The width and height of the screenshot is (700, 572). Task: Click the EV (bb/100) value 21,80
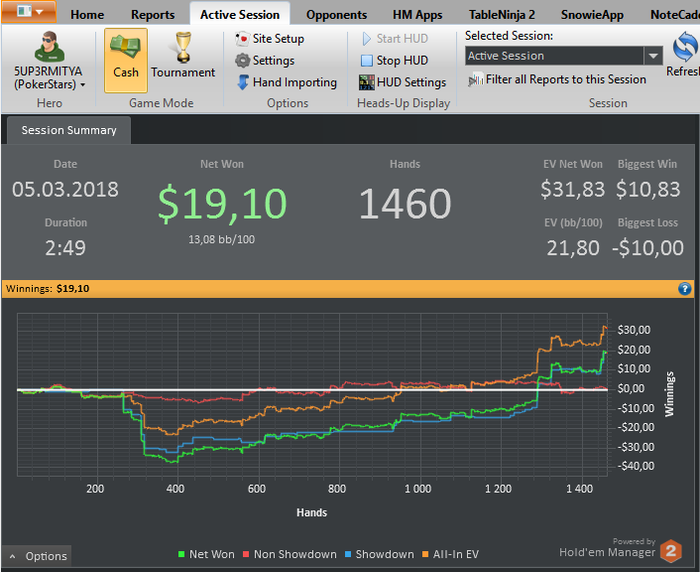[x=573, y=248]
